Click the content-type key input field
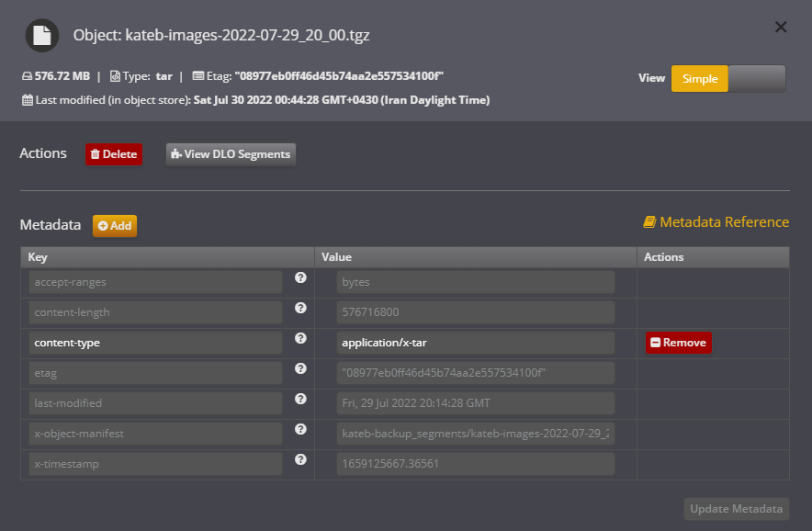 click(x=155, y=343)
